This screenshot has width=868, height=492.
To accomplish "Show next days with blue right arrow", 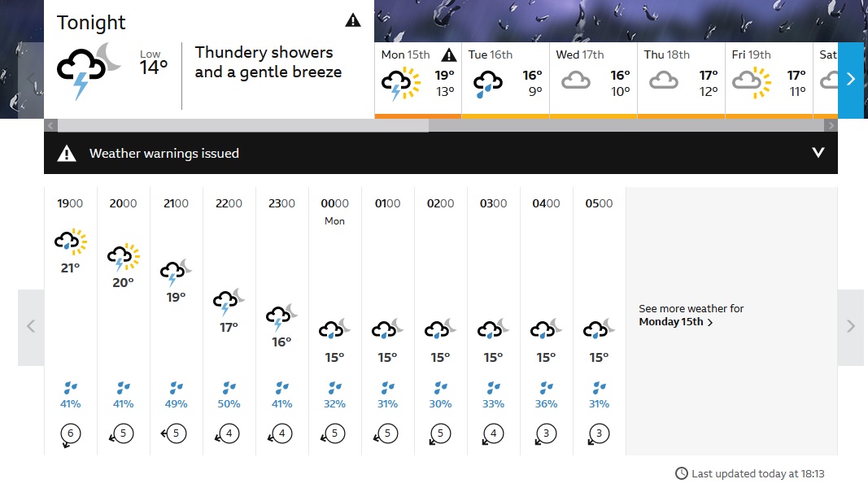I will [x=850, y=81].
